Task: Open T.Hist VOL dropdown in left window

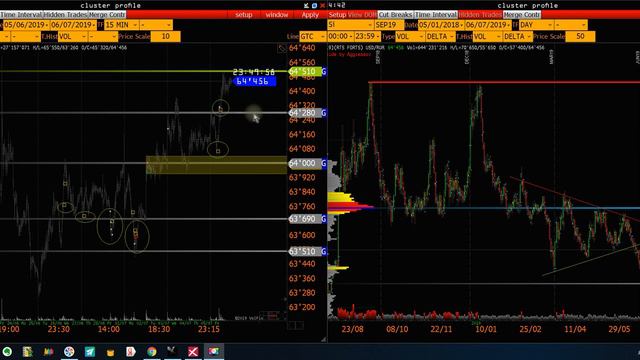Action: point(72,37)
